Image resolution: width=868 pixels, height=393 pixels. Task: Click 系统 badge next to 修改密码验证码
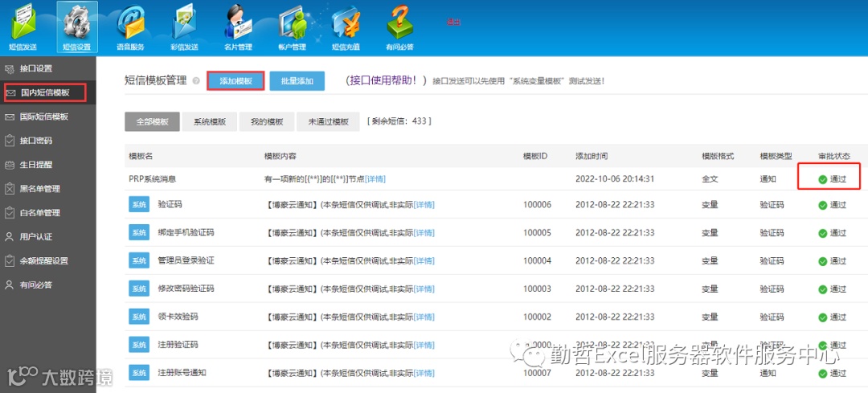tap(139, 289)
